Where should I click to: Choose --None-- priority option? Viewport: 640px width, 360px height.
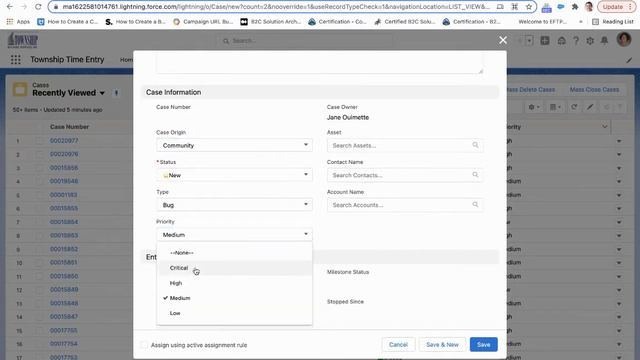coord(234,253)
